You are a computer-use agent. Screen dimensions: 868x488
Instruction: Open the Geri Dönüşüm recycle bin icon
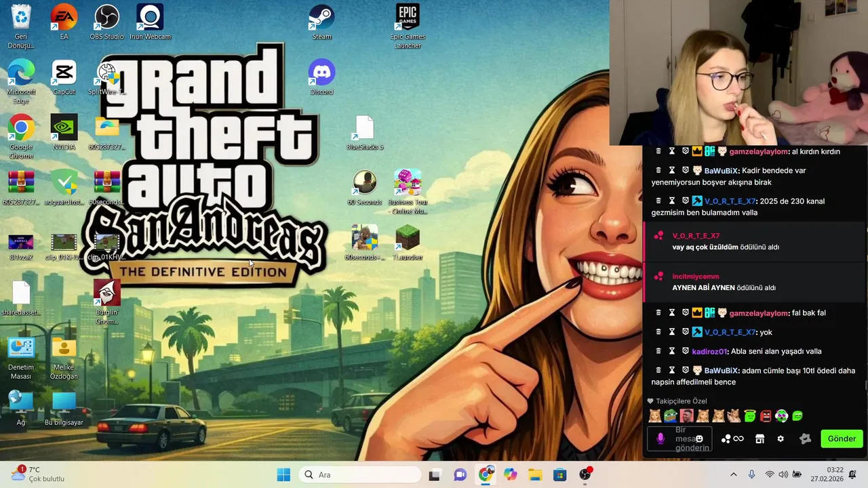click(21, 26)
